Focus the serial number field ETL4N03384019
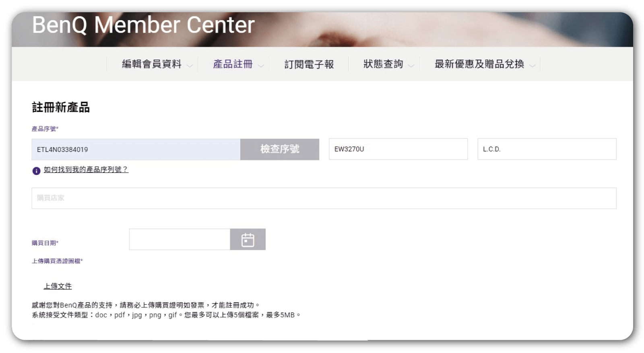Image resolution: width=644 pixels, height=353 pixels. pos(136,150)
